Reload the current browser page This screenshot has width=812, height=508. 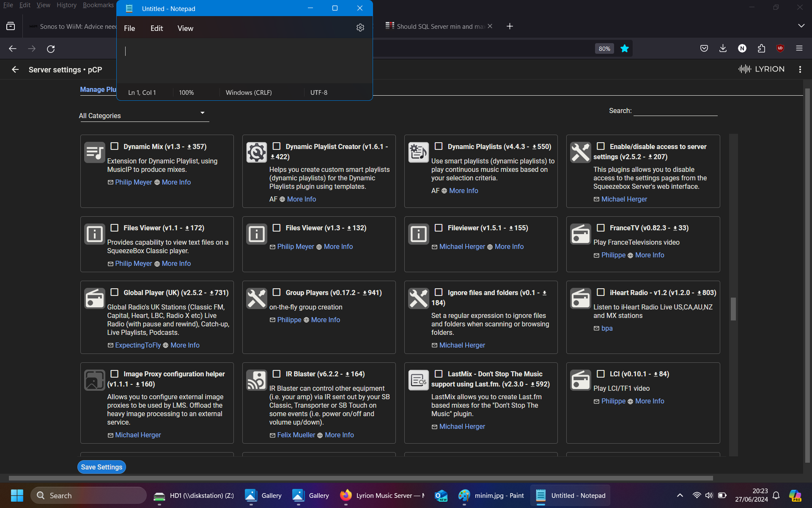coord(51,49)
